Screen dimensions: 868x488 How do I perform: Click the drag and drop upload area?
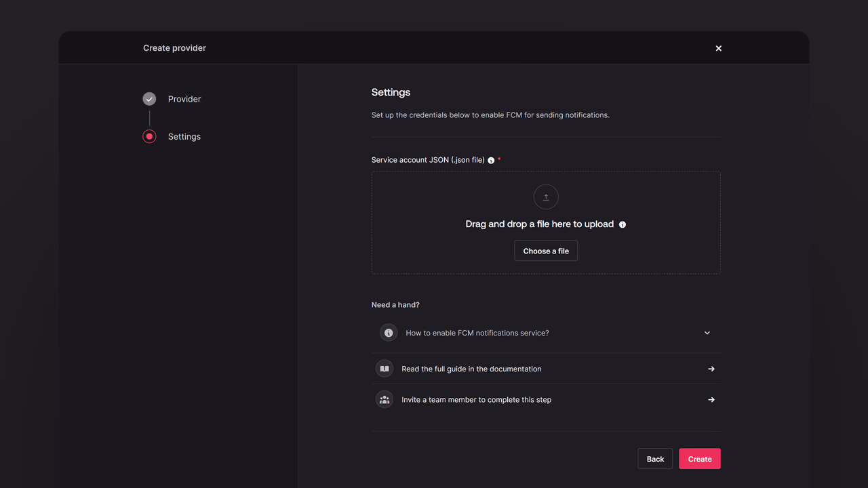[546, 222]
